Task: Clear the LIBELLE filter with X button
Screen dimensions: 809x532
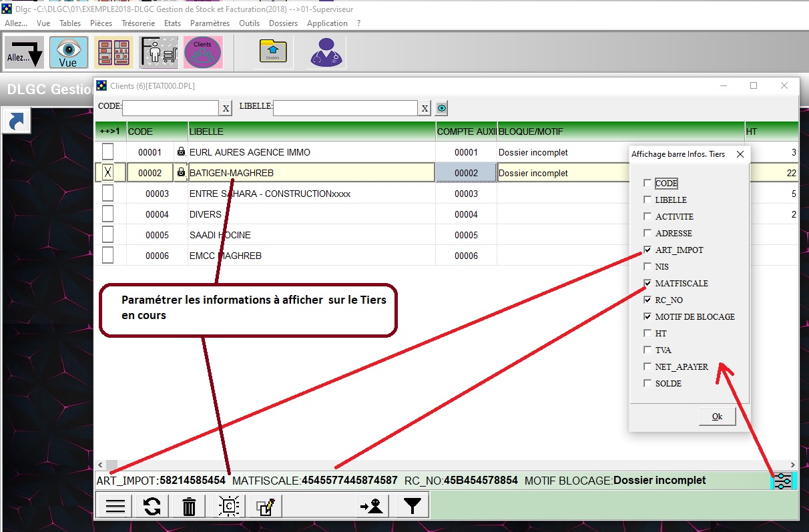Action: [x=425, y=108]
